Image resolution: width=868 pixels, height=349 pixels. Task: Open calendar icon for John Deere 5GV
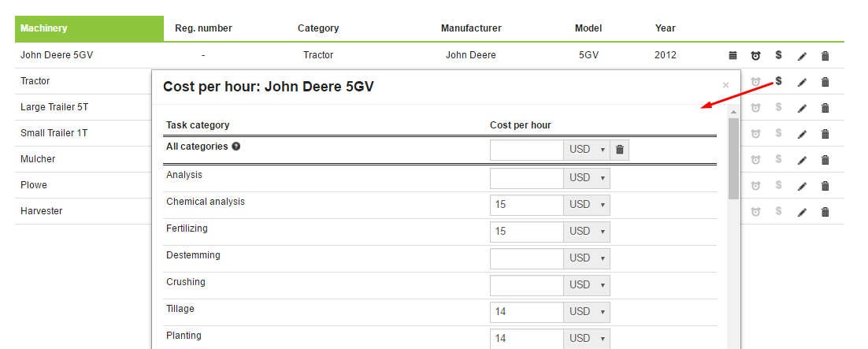coord(733,55)
